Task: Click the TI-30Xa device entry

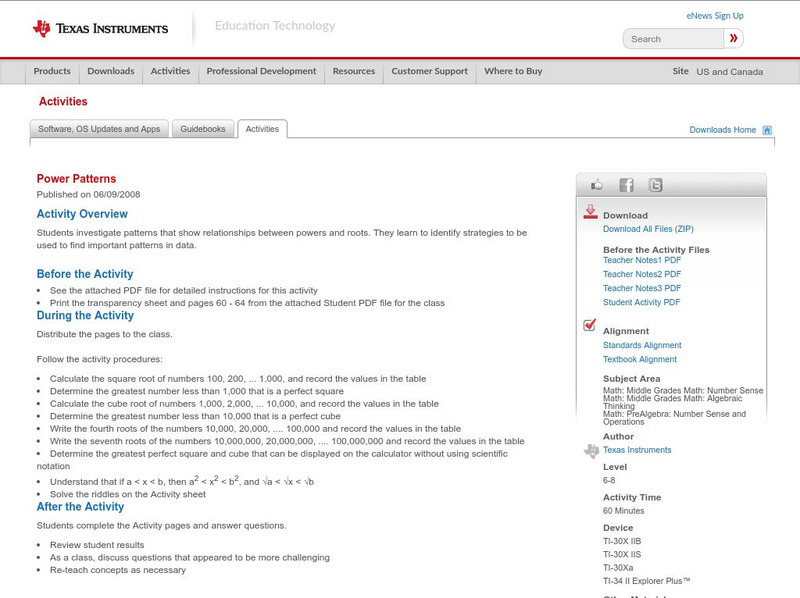Action: pos(618,568)
